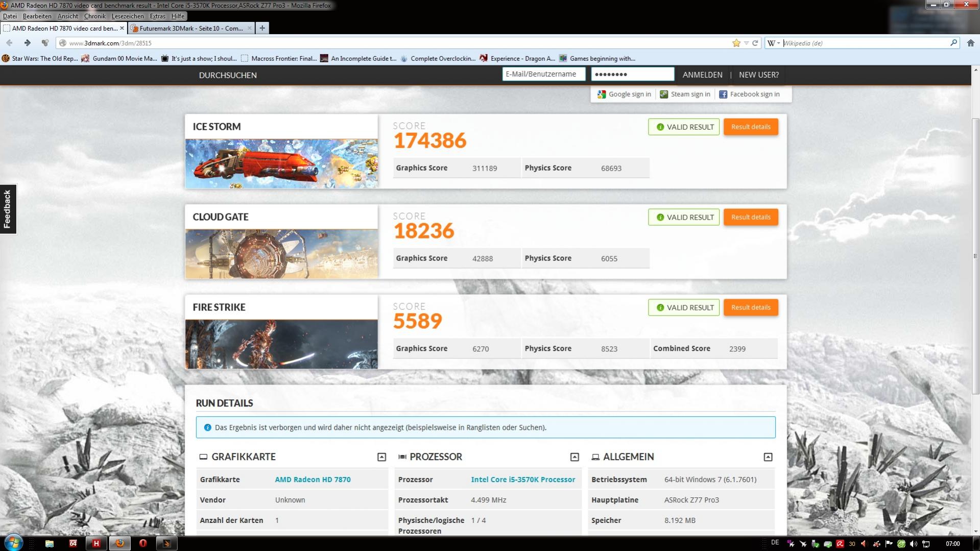Image resolution: width=980 pixels, height=551 pixels.
Task: Open the Feedback side tab
Action: 8,209
